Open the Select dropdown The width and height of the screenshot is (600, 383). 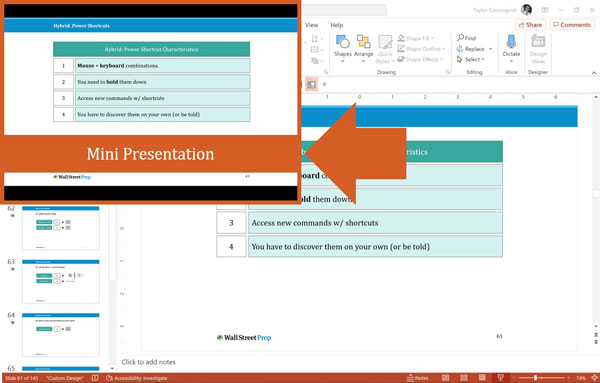tap(471, 59)
